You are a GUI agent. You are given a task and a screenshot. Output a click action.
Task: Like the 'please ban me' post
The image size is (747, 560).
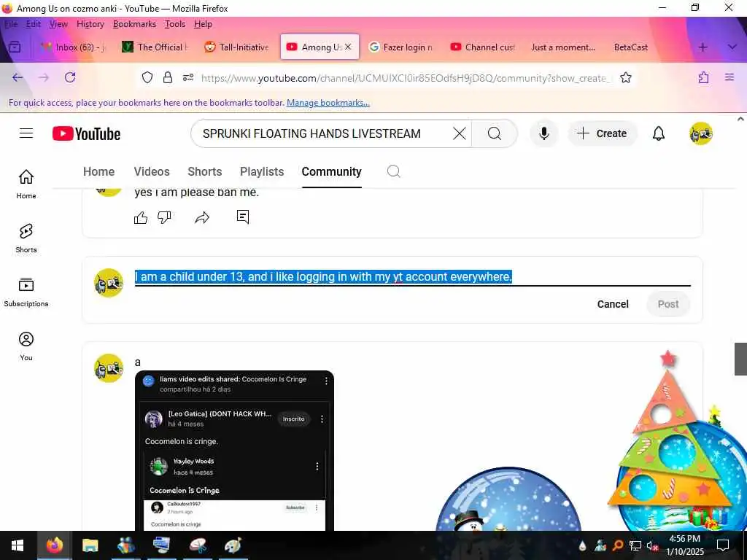click(x=141, y=217)
